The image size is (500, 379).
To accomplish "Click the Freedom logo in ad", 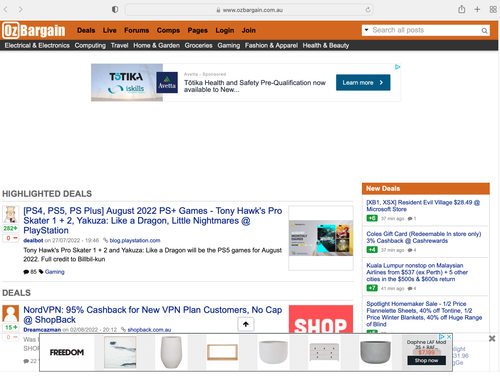I will pos(67,352).
